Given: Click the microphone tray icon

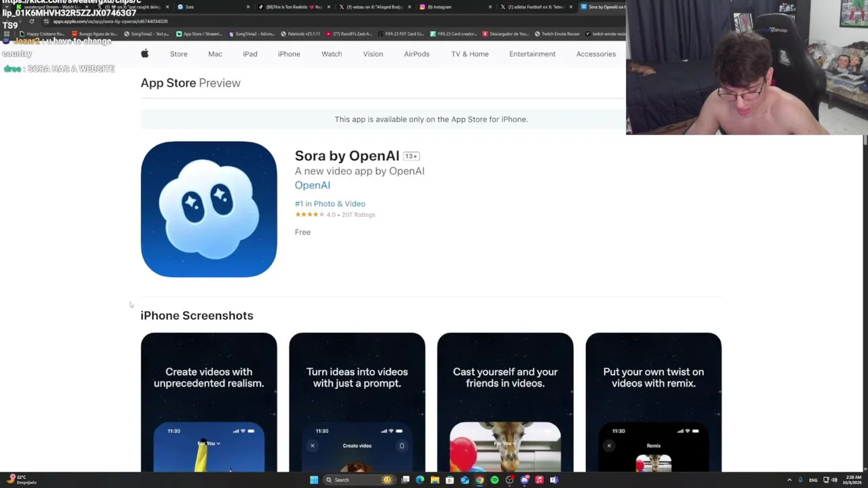Looking at the screenshot, I should click(x=800, y=480).
